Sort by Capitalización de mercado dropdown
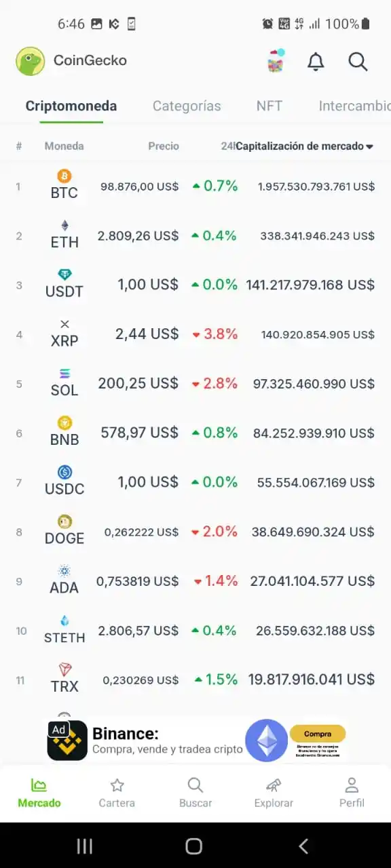Image resolution: width=391 pixels, height=868 pixels. click(x=305, y=146)
